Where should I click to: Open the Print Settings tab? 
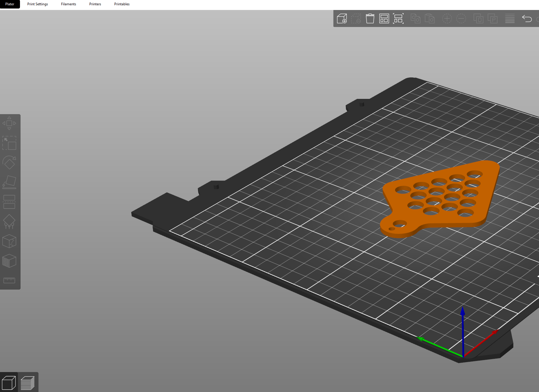38,4
